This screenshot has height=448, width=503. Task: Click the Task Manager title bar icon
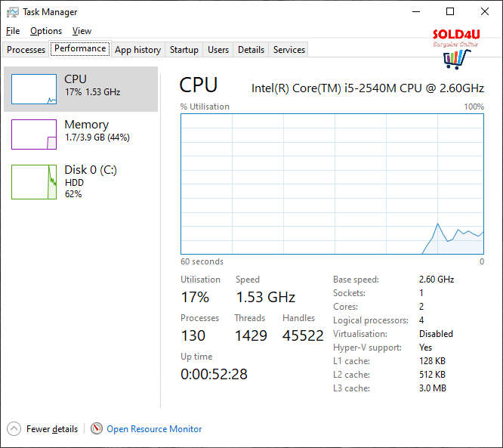click(12, 12)
